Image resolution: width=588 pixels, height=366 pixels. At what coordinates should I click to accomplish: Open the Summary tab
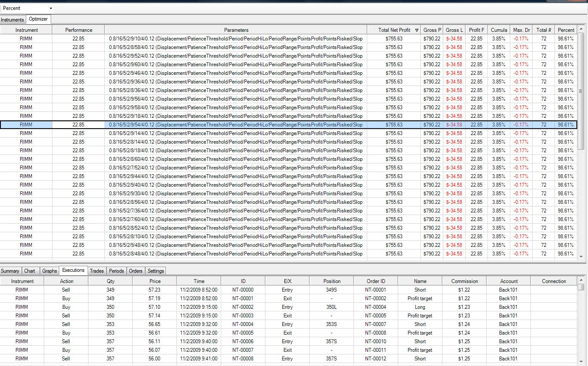[x=10, y=271]
